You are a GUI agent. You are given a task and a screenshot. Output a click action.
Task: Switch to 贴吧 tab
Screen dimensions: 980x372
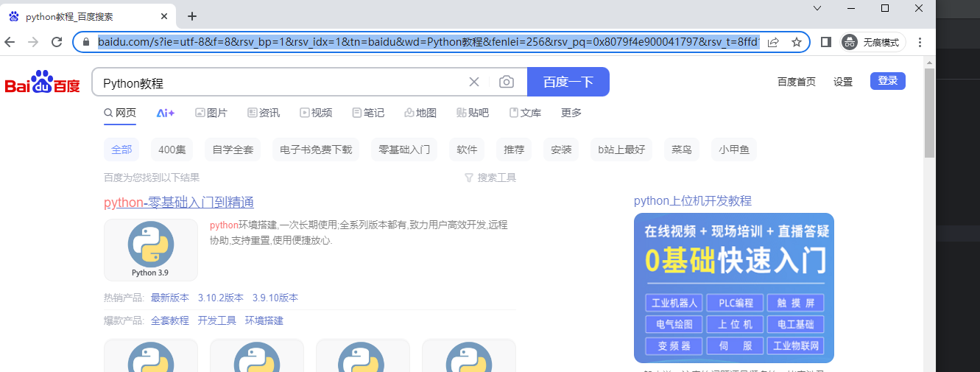pyautogui.click(x=473, y=113)
